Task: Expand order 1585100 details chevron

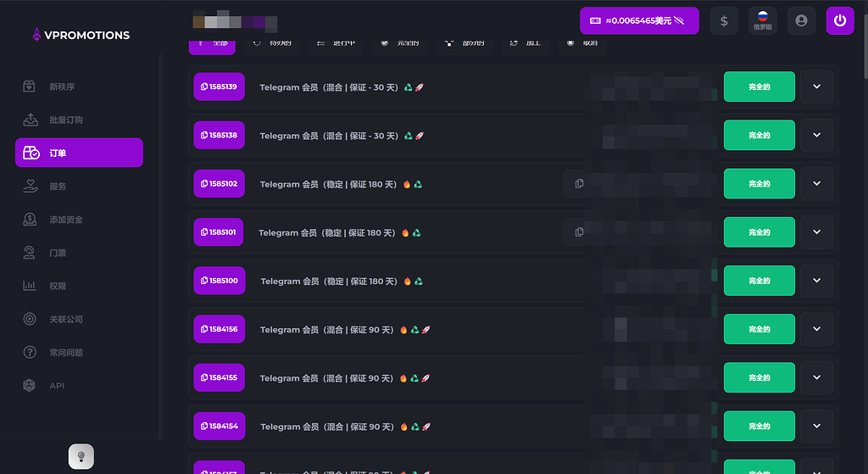Action: [816, 281]
